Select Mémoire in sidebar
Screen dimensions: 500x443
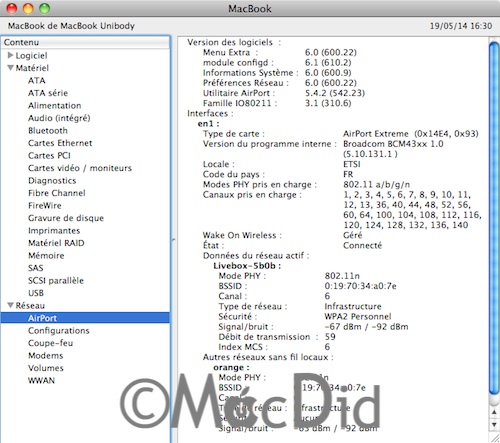coord(46,256)
